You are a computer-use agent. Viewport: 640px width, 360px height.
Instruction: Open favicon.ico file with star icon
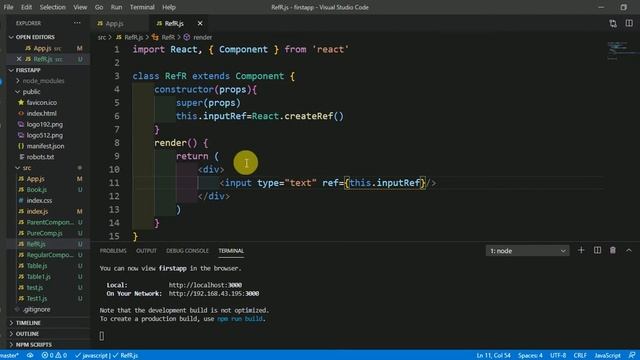(x=42, y=102)
